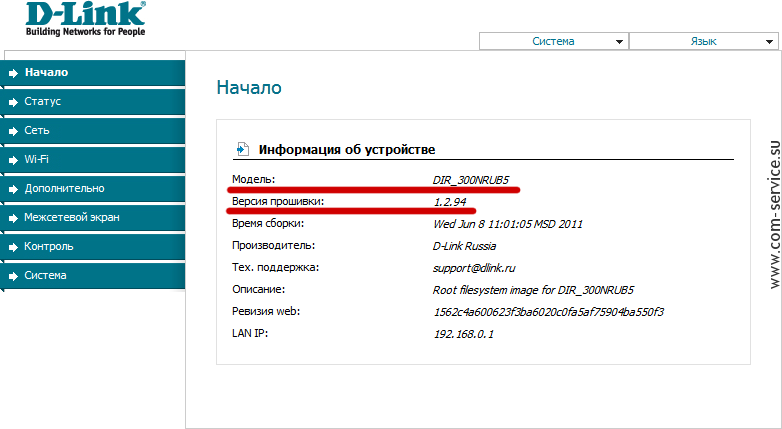Expand the Система dropdown arrow

pos(619,42)
